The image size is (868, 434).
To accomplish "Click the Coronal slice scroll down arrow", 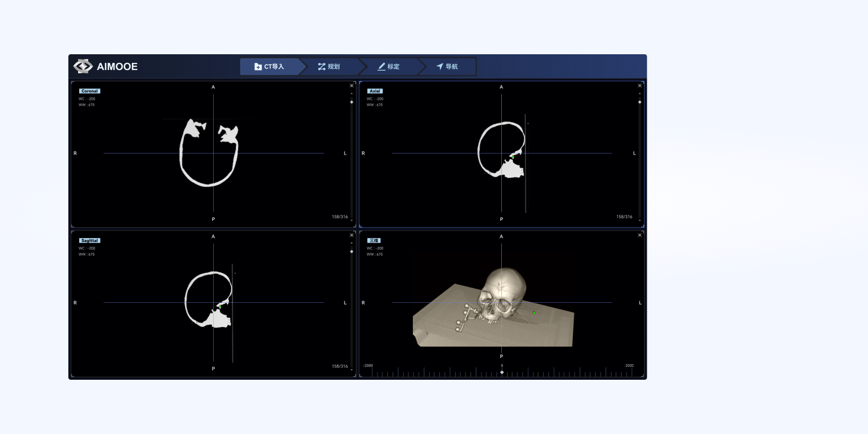I will click(x=352, y=220).
